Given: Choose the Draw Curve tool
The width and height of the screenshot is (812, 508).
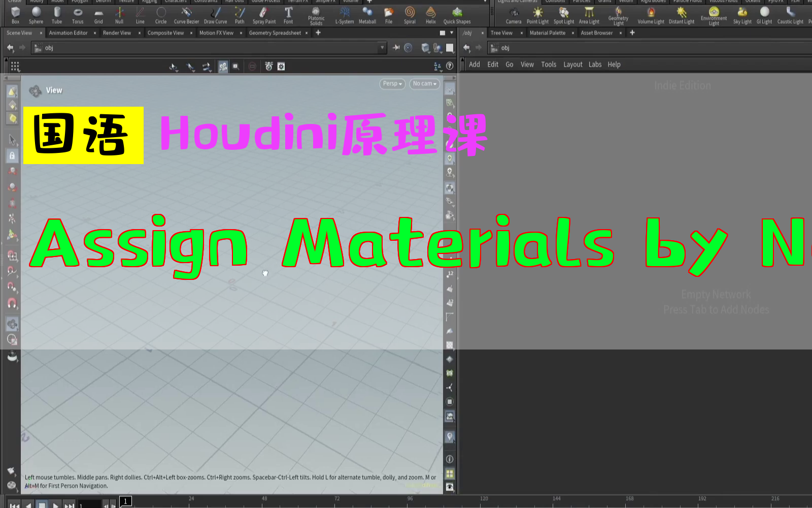Looking at the screenshot, I should point(216,15).
